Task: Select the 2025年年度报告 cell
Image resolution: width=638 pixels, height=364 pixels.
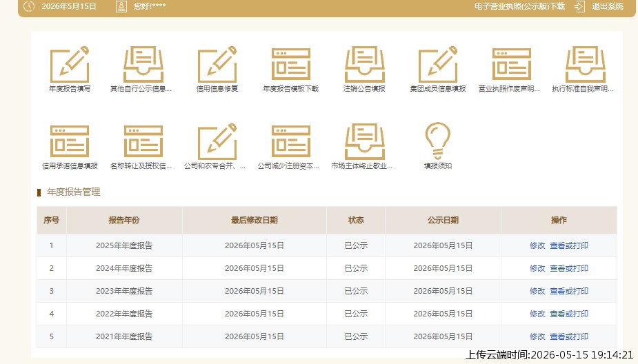Action: (124, 245)
